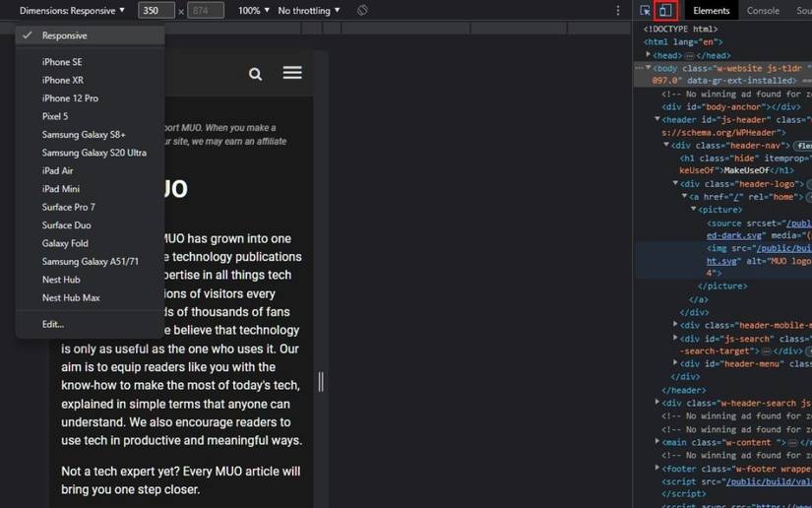Choose iPhone 12 Pro device
Viewport: 812px width, 508px height.
[x=91, y=97]
